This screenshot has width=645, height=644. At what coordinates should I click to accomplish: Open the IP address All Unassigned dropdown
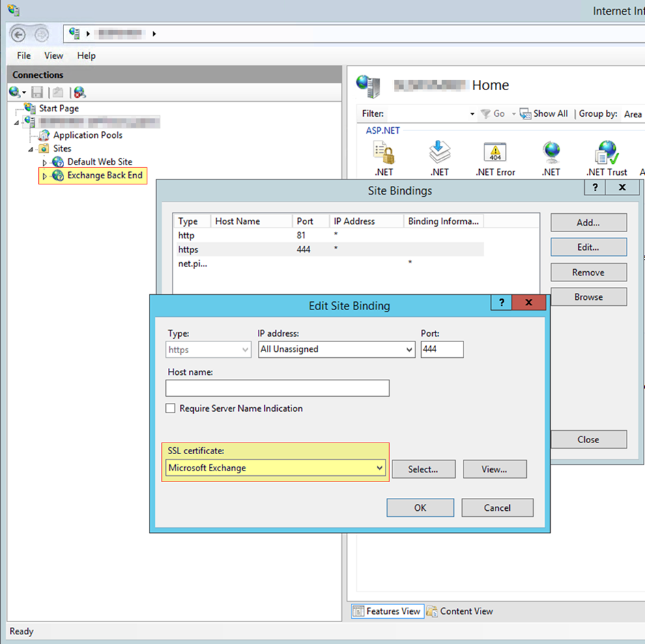click(x=409, y=350)
